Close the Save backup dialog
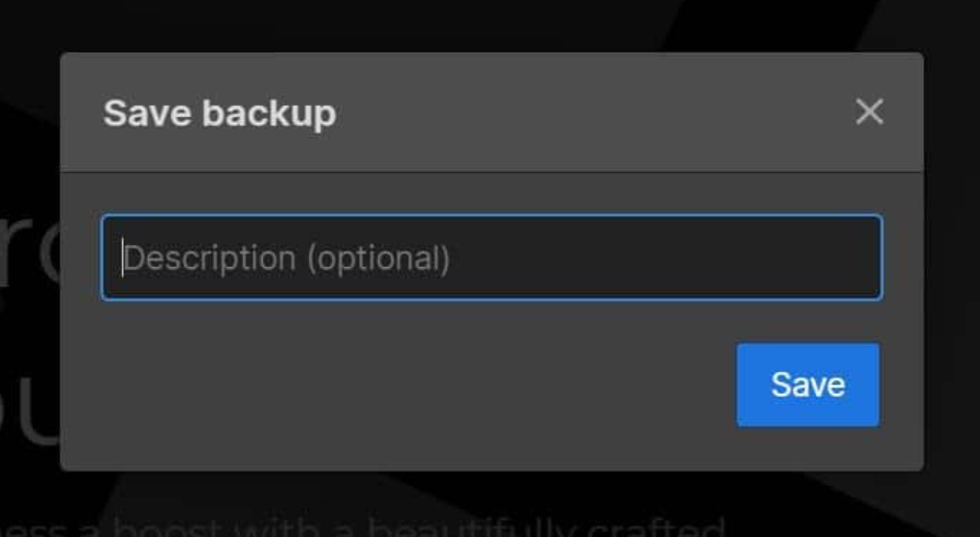This screenshot has height=537, width=980. pos(869,111)
